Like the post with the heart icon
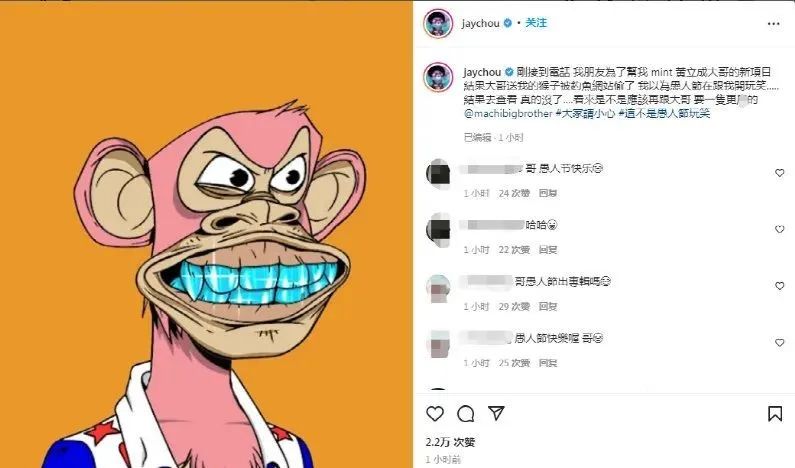This screenshot has width=795, height=468. 435,414
